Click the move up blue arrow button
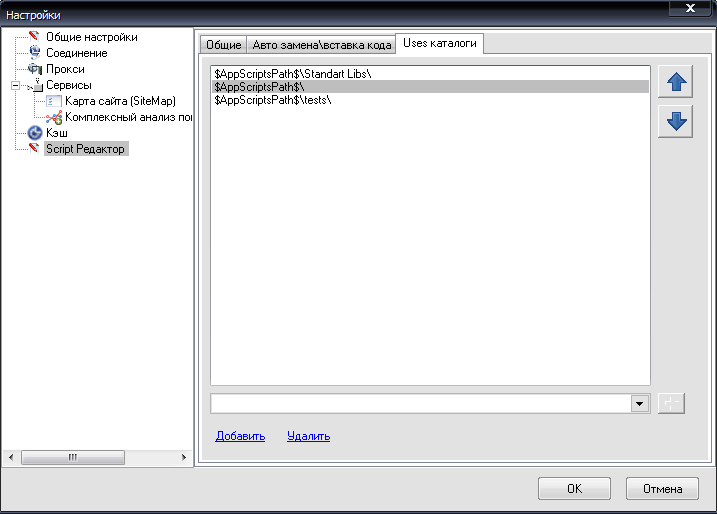The width and height of the screenshot is (717, 514). pos(675,83)
